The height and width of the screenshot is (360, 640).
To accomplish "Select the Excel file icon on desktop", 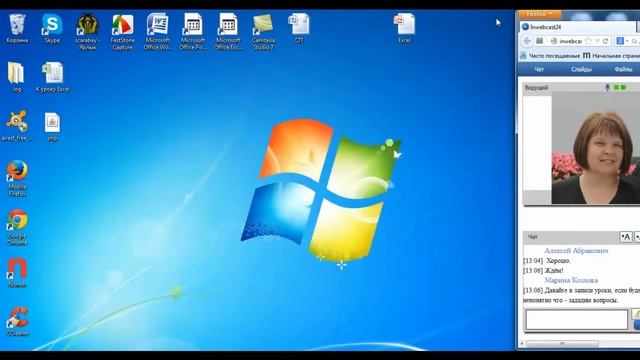I will click(404, 29).
